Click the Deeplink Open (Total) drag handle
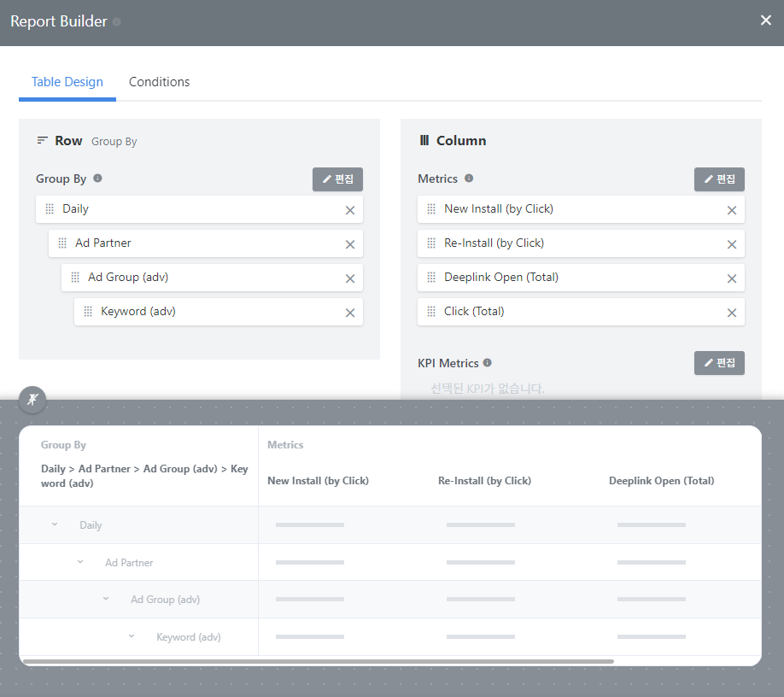Viewport: 784px width, 697px height. (x=431, y=277)
